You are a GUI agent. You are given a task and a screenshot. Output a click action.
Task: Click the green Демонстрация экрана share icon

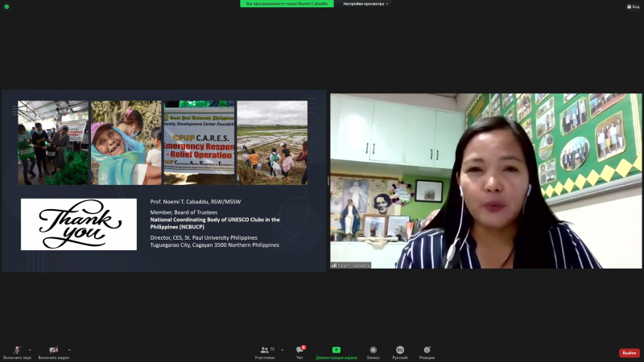pyautogui.click(x=336, y=351)
